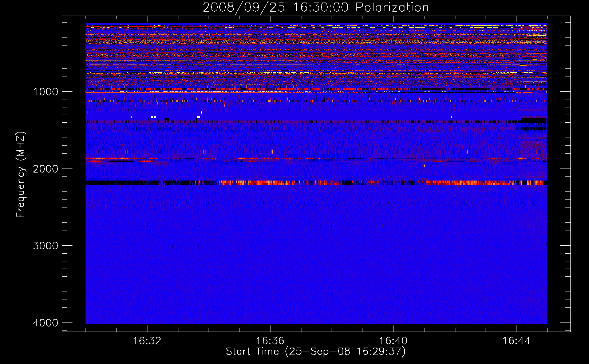Click the 3000 frequency tick label
The image size is (589, 364).
[x=46, y=245]
